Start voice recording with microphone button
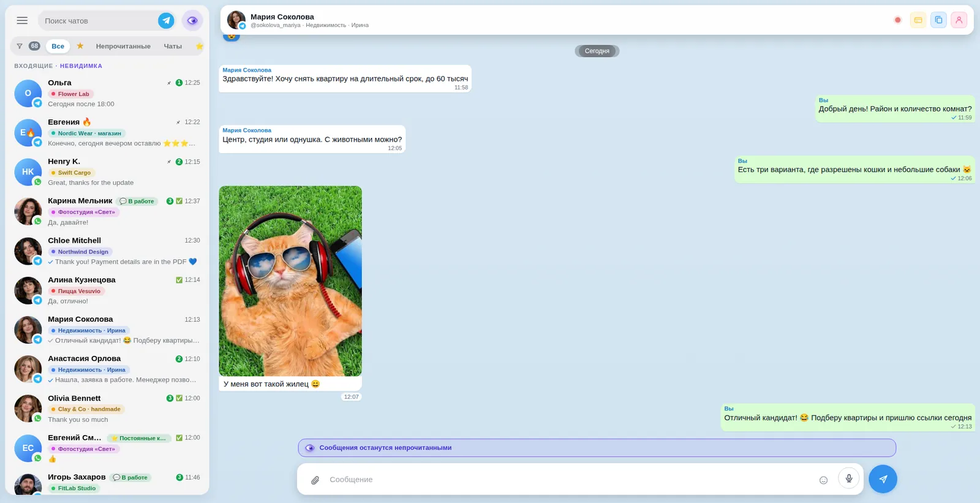980x503 pixels. click(x=849, y=478)
